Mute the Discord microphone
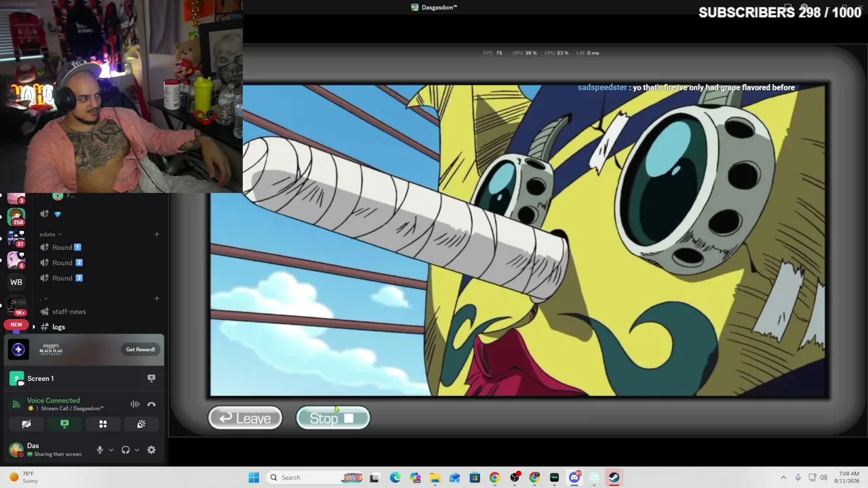Image resolution: width=868 pixels, height=488 pixels. (x=100, y=450)
